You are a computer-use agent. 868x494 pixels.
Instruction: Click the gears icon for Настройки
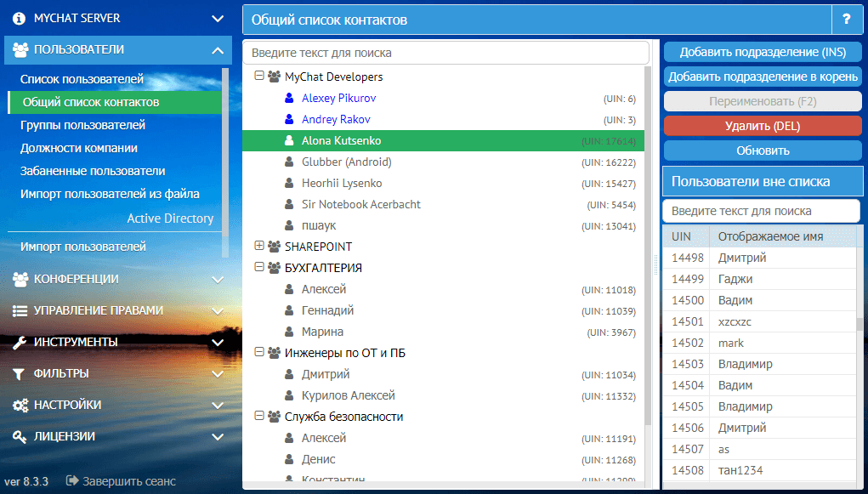coord(20,405)
